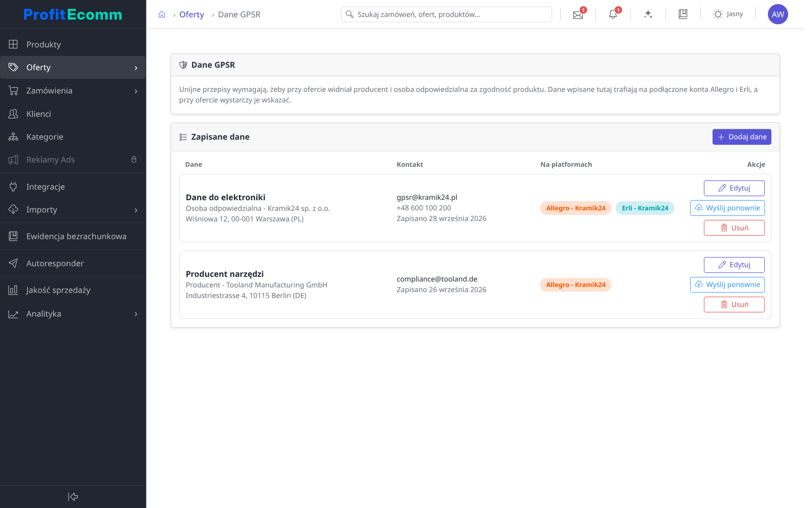Open Integracje in the sidebar
Viewport: 812px width, 508px height.
click(x=73, y=187)
